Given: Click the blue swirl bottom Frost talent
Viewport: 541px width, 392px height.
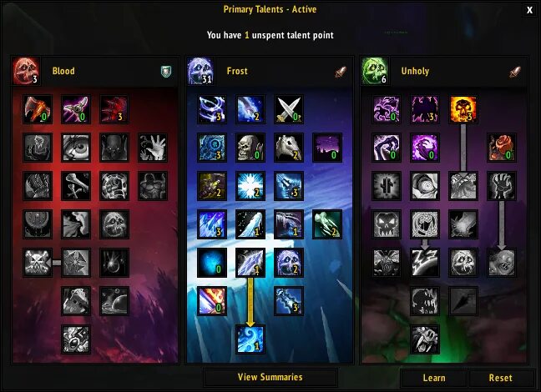Looking at the screenshot, I should (x=250, y=339).
